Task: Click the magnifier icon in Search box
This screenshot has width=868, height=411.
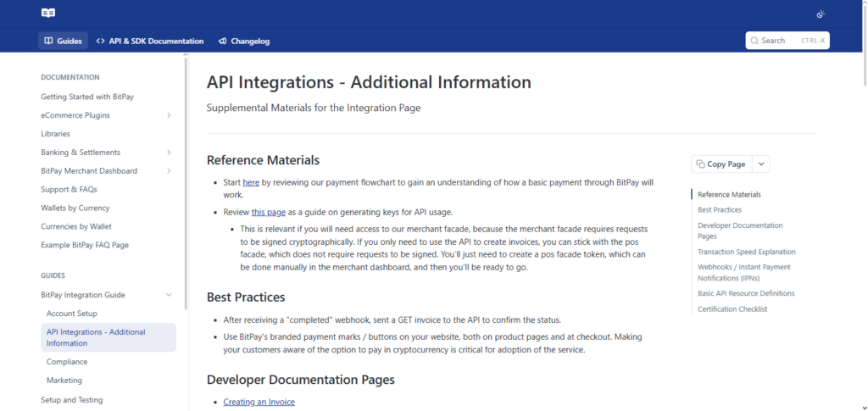Action: point(754,41)
